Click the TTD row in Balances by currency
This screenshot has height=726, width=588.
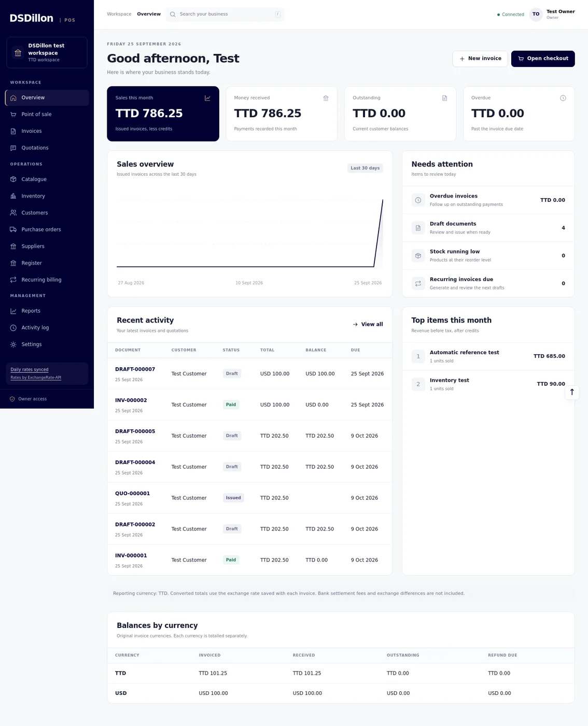341,674
